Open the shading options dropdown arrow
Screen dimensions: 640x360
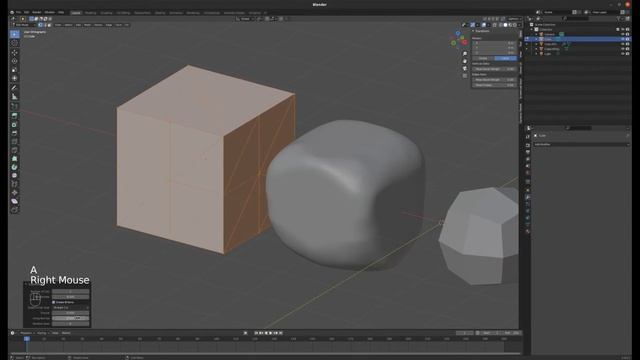(x=519, y=25)
